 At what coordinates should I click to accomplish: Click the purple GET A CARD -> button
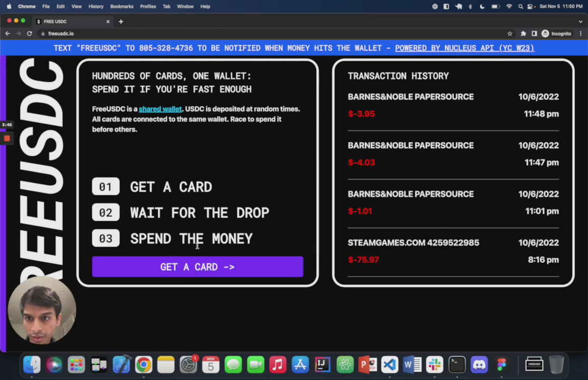197,267
